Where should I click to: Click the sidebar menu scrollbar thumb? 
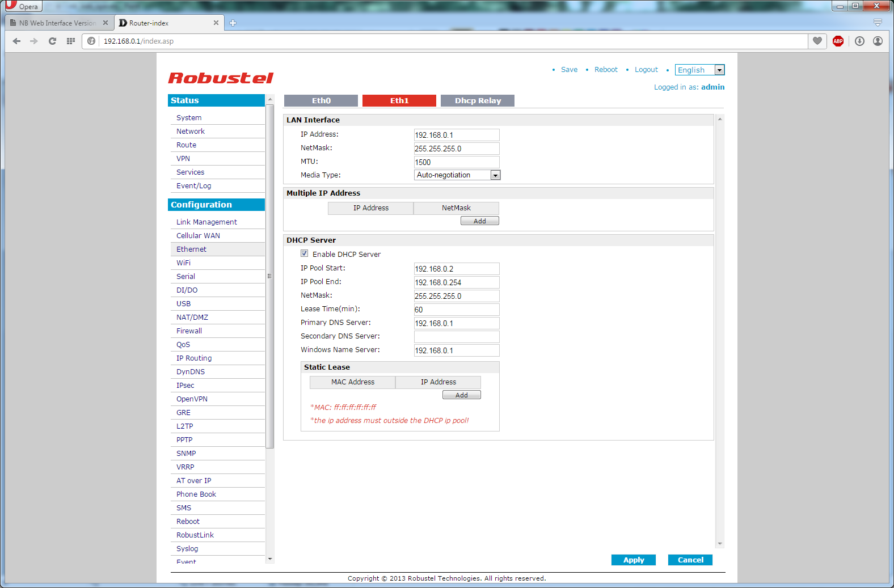[270, 276]
